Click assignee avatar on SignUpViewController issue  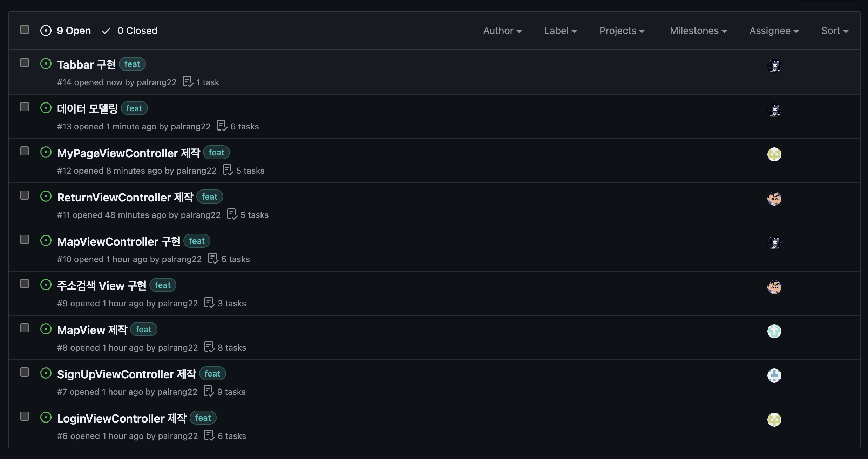coord(774,375)
